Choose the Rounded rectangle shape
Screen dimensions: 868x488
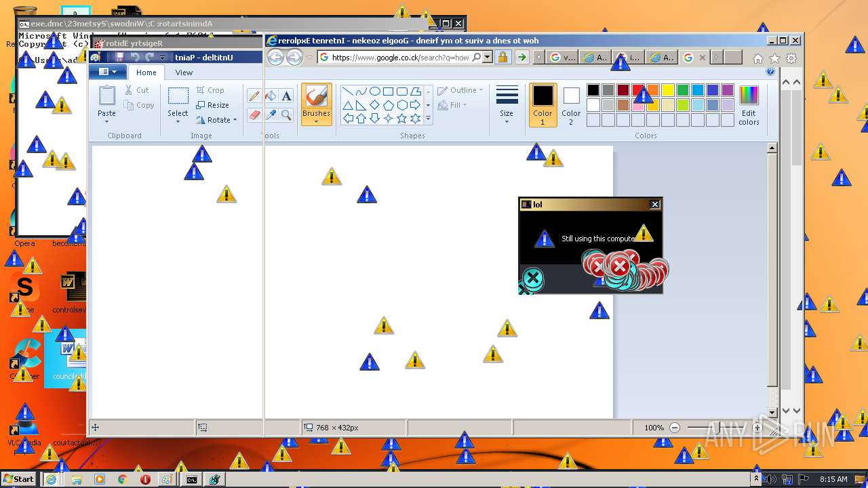401,91
